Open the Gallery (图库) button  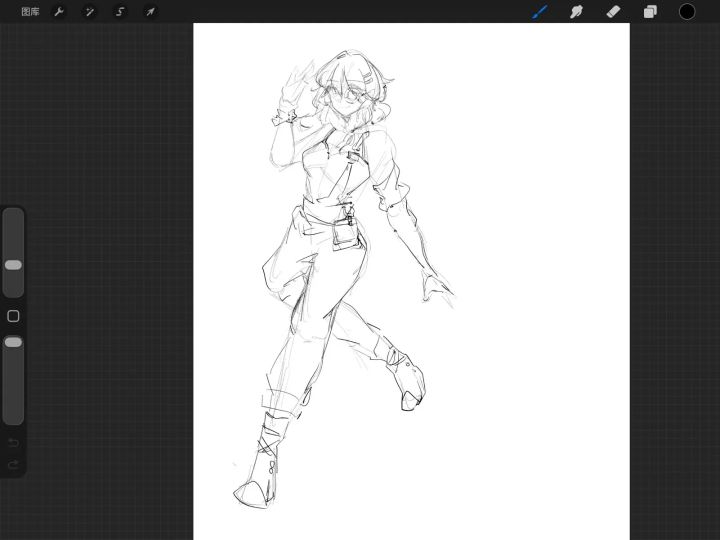coord(30,12)
